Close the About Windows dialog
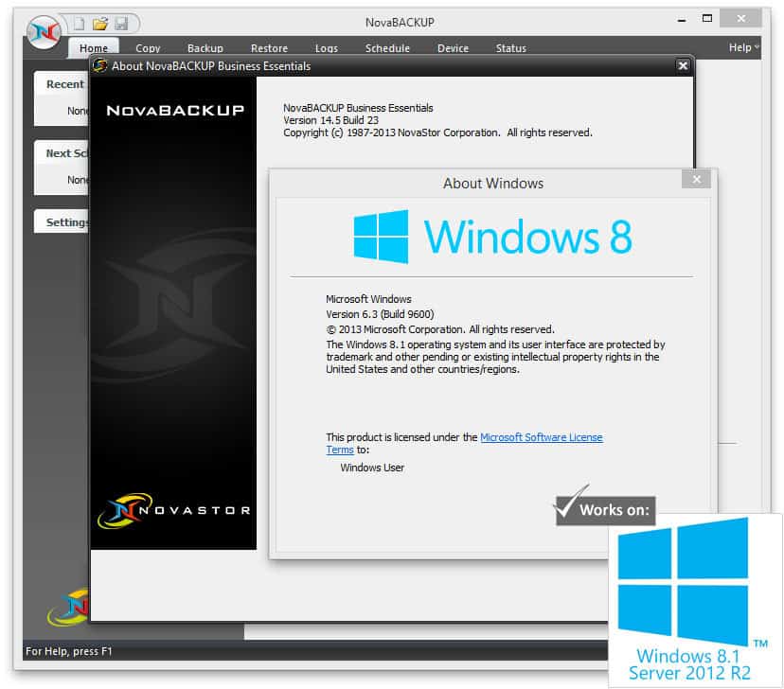784x689 pixels. tap(696, 180)
